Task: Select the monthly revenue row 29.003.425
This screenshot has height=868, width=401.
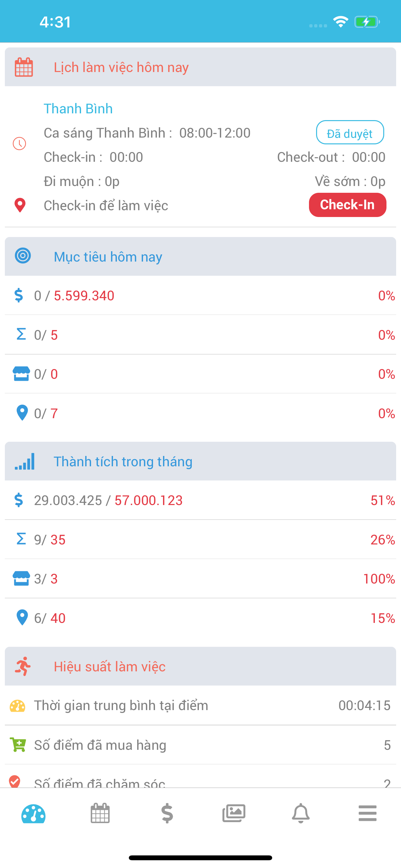Action: 200,501
